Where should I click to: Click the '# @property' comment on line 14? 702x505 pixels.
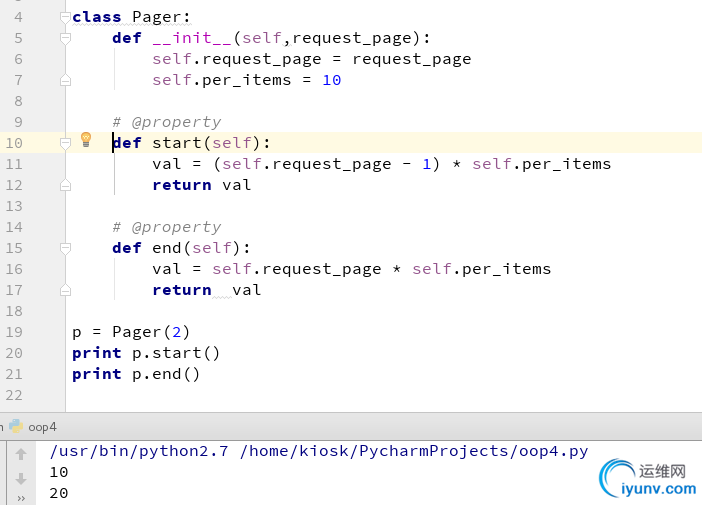(167, 227)
